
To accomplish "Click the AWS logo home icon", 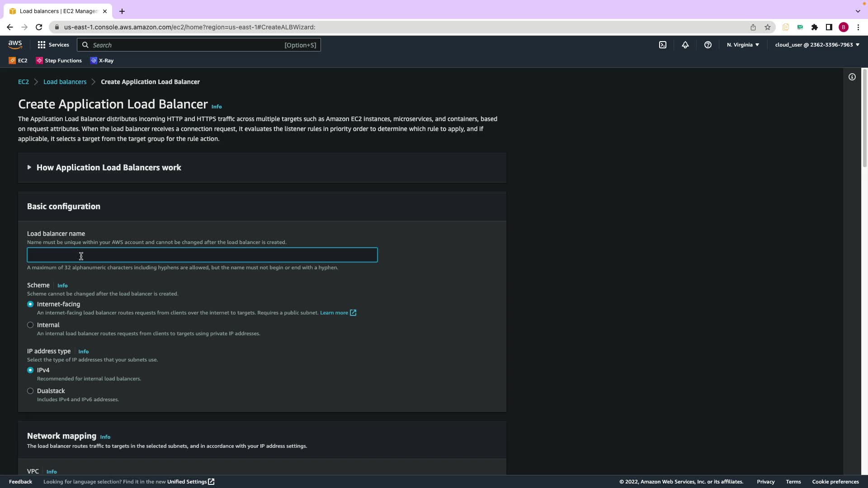I will [15, 45].
